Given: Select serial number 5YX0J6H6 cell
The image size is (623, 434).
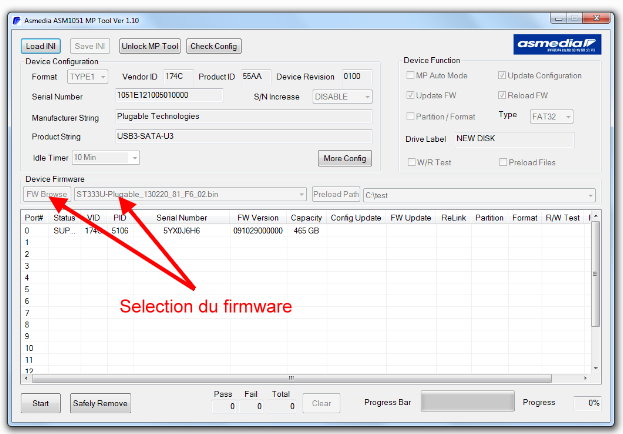Looking at the screenshot, I should pyautogui.click(x=182, y=231).
